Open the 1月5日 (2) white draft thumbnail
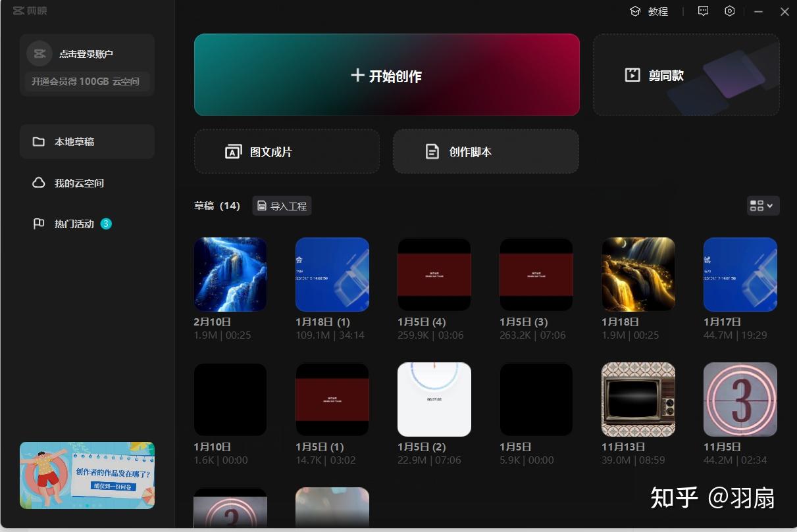 click(x=434, y=399)
